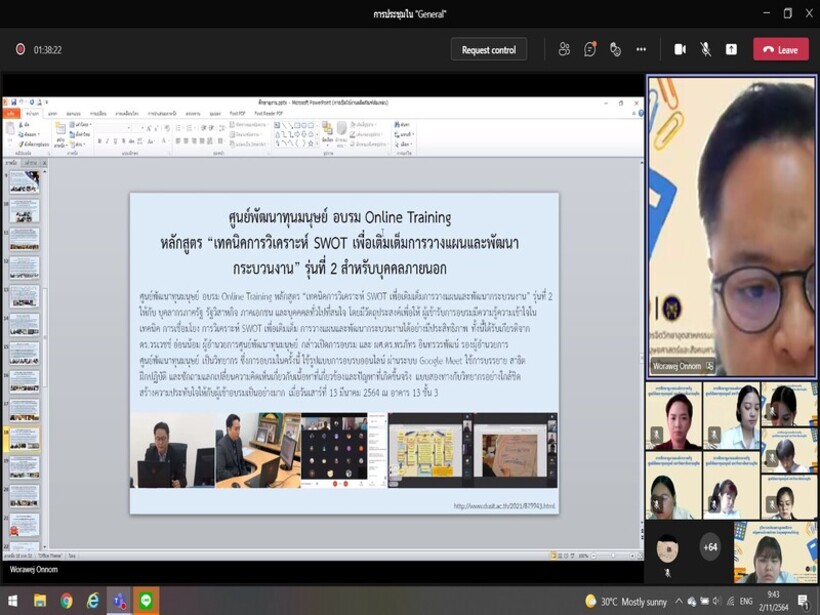
Task: Open the More actions ellipsis menu
Action: pos(641,50)
